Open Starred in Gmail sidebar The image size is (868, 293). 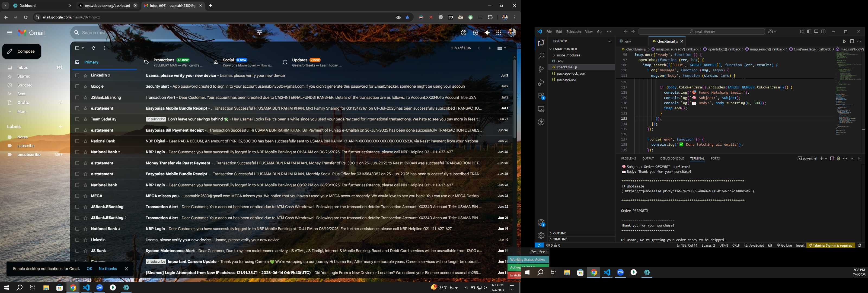coord(24,77)
